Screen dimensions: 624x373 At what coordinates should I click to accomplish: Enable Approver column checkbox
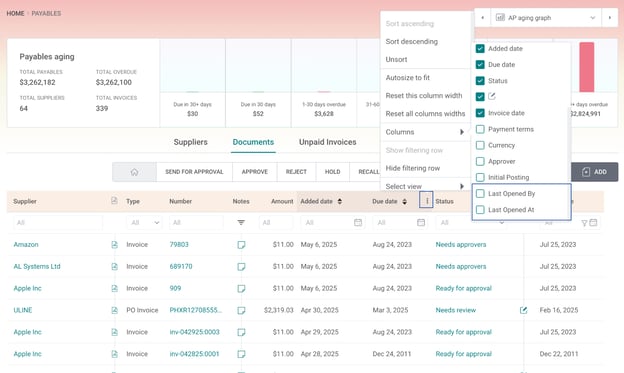(480, 161)
